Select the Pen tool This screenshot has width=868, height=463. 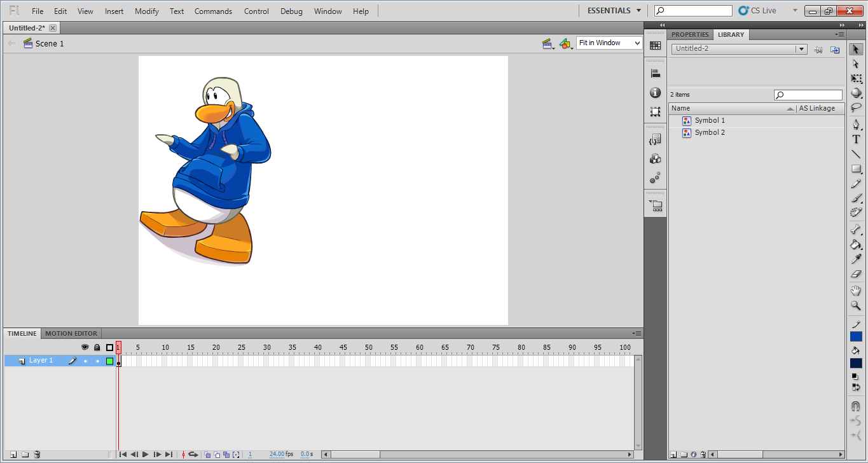856,125
